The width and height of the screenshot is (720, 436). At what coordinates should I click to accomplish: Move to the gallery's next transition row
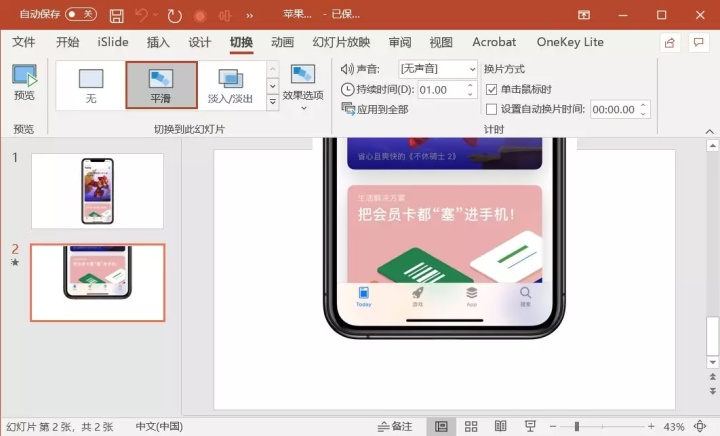(x=273, y=86)
